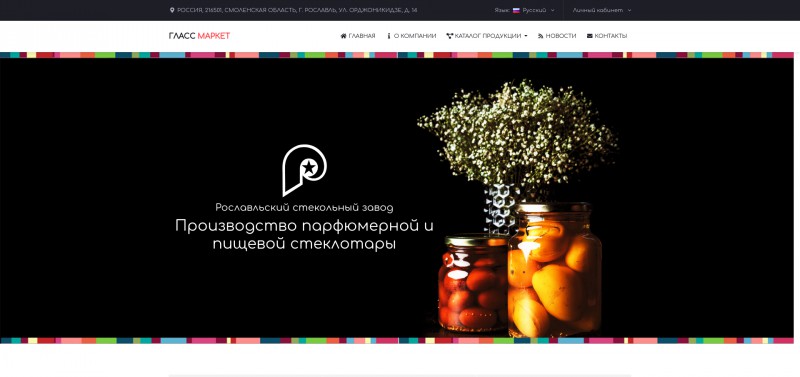Screen dimensions: 800x377
Task: Click the network icon beside КАТАЛОГ ПРОДУКЦИИ
Action: 449,36
